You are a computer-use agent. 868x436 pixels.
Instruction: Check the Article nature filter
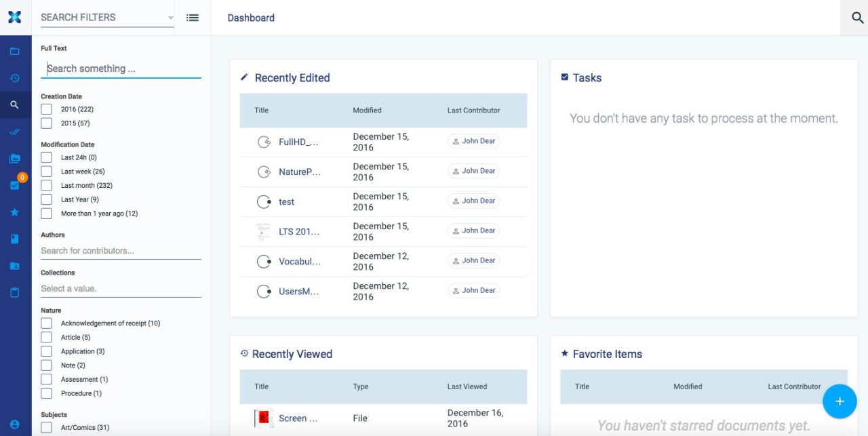(x=46, y=337)
